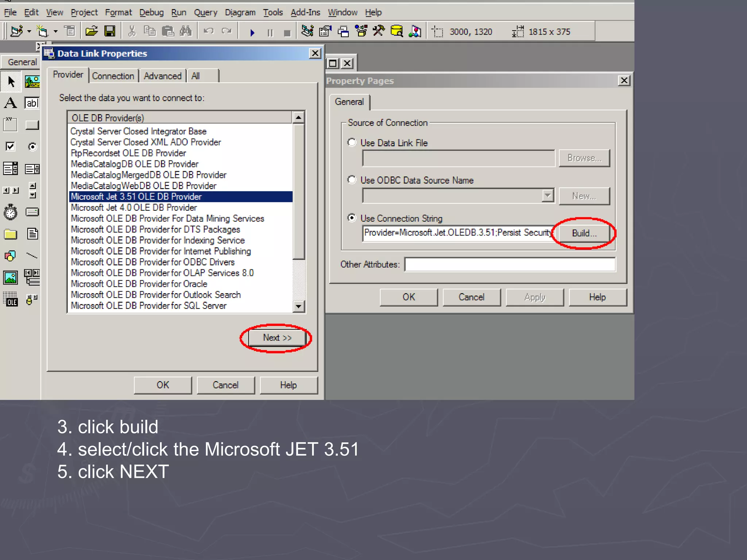The height and width of the screenshot is (560, 747).
Task: Select the Frame tool in toolbox
Action: 10,125
